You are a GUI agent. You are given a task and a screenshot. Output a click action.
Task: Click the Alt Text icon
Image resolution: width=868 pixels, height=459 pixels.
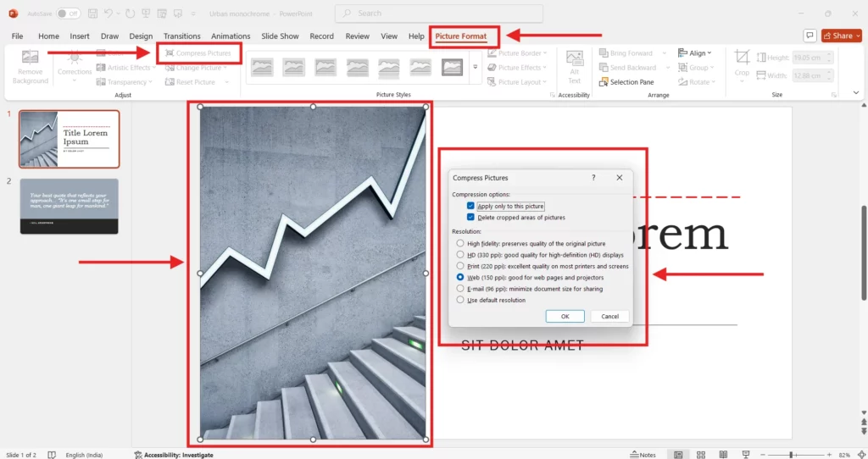coord(574,64)
